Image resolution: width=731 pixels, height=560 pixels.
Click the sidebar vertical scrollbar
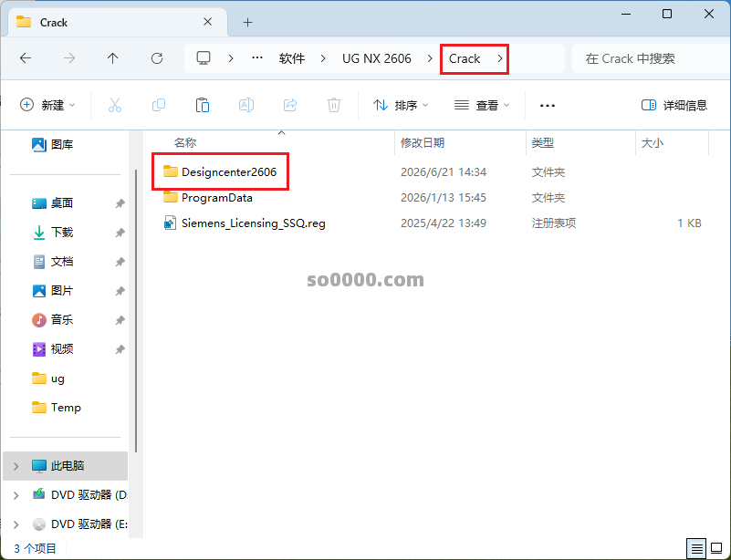tap(136, 311)
